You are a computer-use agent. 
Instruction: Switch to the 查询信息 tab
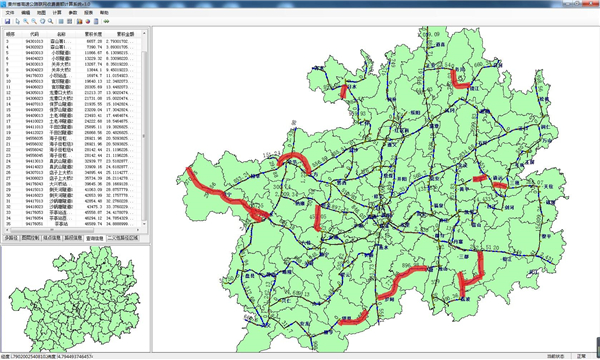(x=94, y=238)
